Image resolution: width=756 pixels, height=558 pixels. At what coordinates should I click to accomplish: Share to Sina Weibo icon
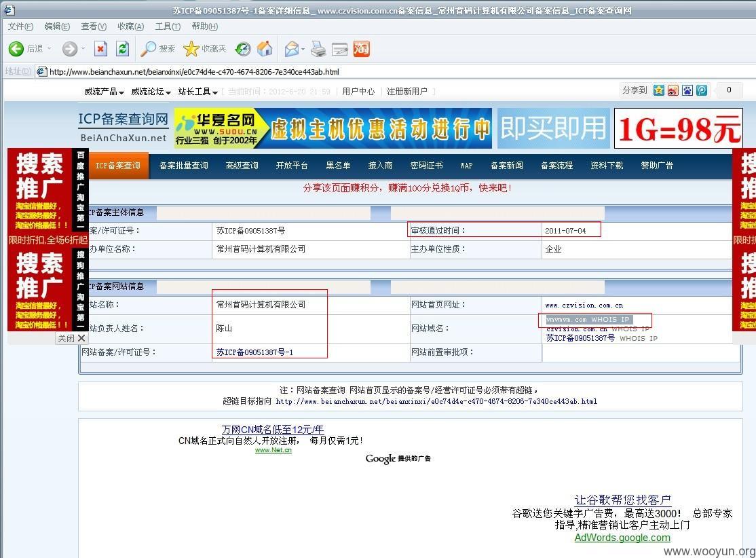(673, 90)
